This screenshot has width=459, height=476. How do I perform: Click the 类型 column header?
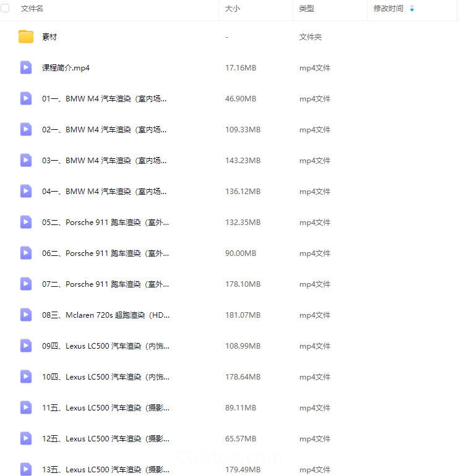pyautogui.click(x=307, y=9)
